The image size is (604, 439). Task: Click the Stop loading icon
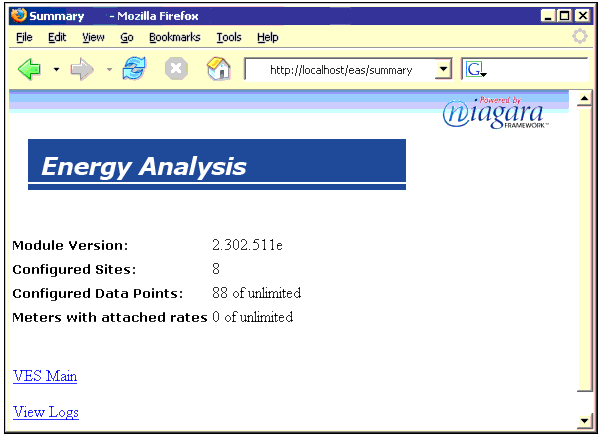coord(176,69)
